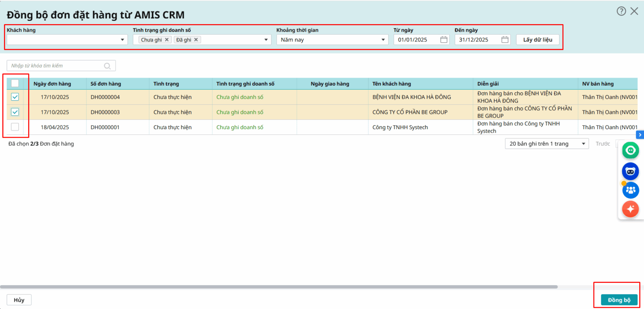Screen dimensions: 644x309
Task: Click the help question mark icon
Action: click(621, 11)
